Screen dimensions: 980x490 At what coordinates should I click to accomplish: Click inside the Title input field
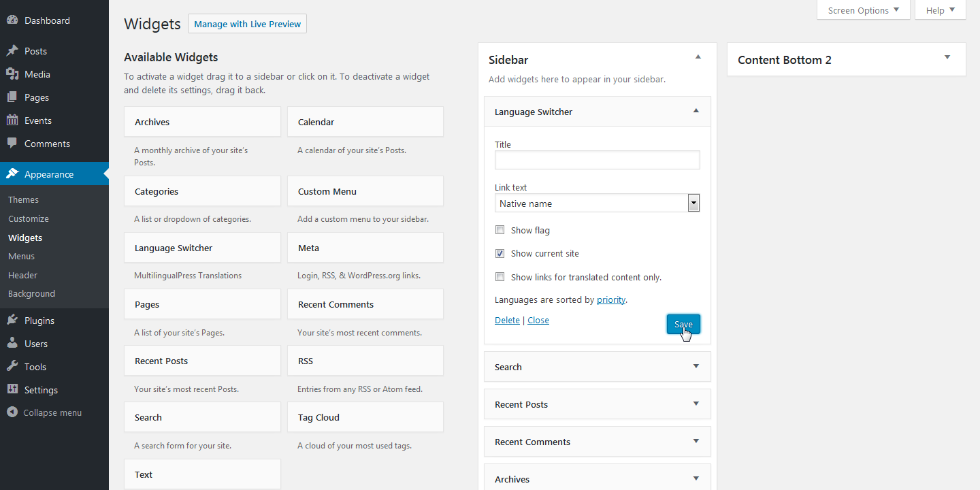click(x=597, y=159)
